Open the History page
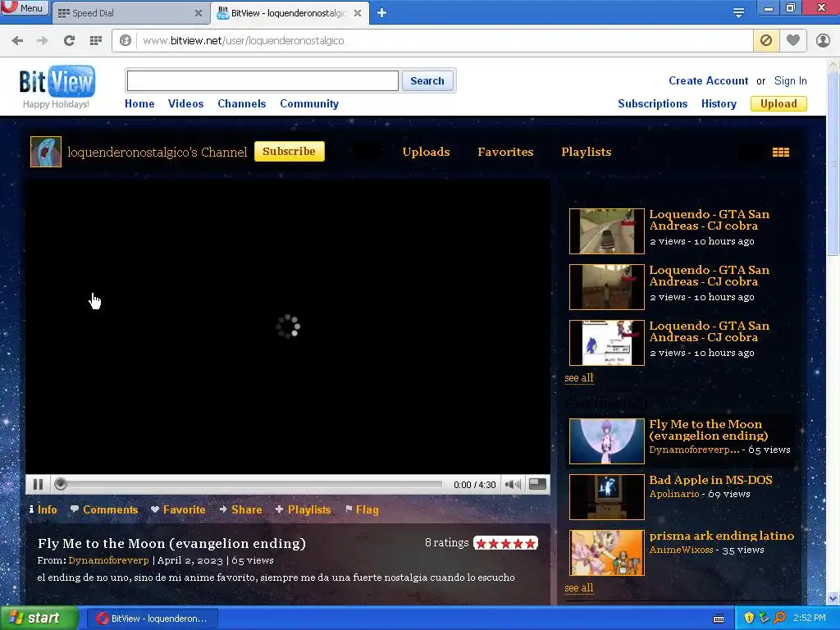This screenshot has height=630, width=840. [x=719, y=104]
